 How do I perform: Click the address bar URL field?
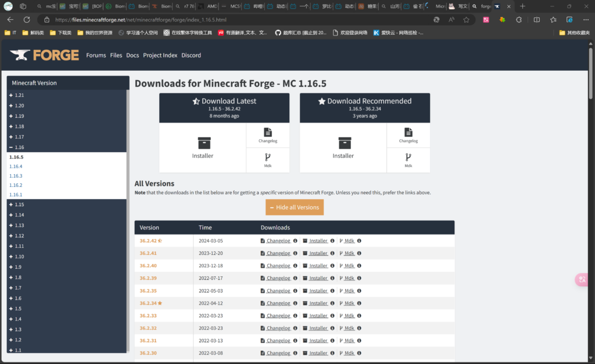tap(232, 20)
